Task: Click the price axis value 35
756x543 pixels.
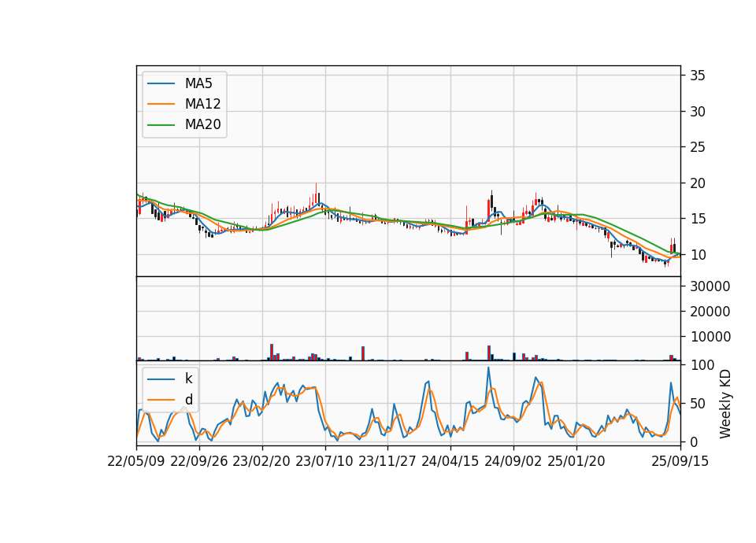Action: click(x=698, y=76)
